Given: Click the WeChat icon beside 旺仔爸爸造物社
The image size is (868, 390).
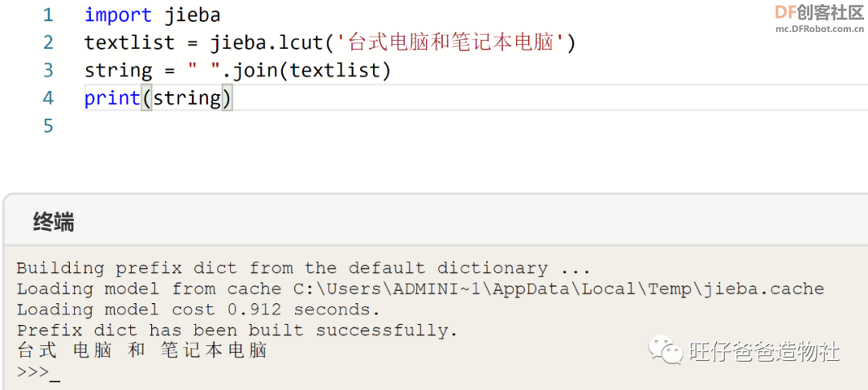Looking at the screenshot, I should click(x=666, y=349).
